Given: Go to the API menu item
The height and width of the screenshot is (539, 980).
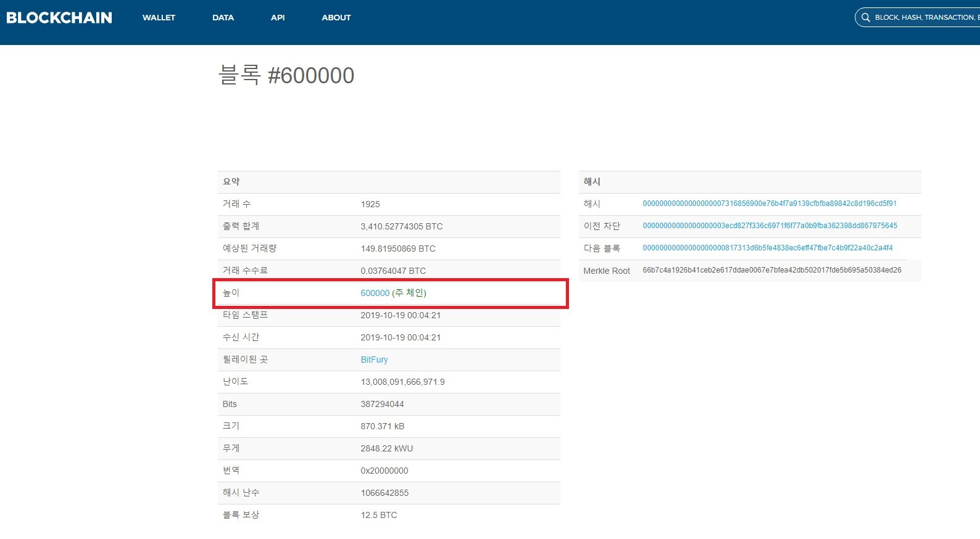Looking at the screenshot, I should tap(278, 18).
